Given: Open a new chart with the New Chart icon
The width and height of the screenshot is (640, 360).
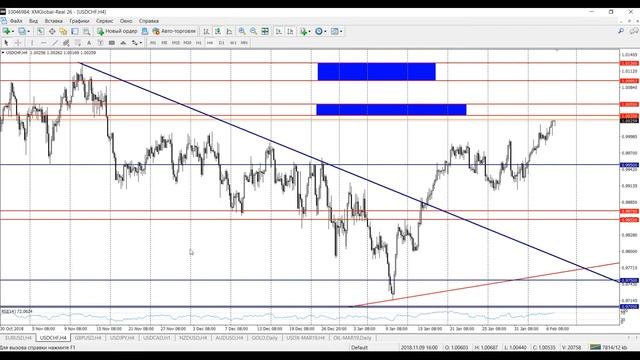Looking at the screenshot, I should 6,31.
